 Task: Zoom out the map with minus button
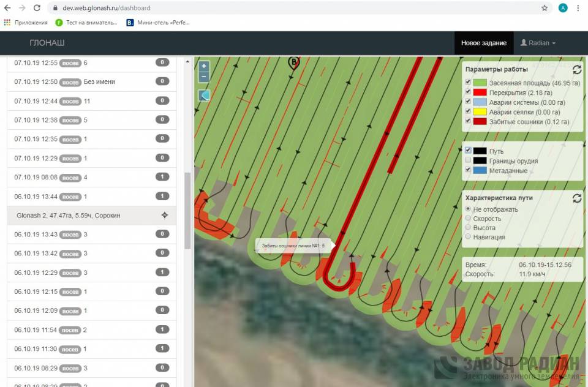click(203, 77)
